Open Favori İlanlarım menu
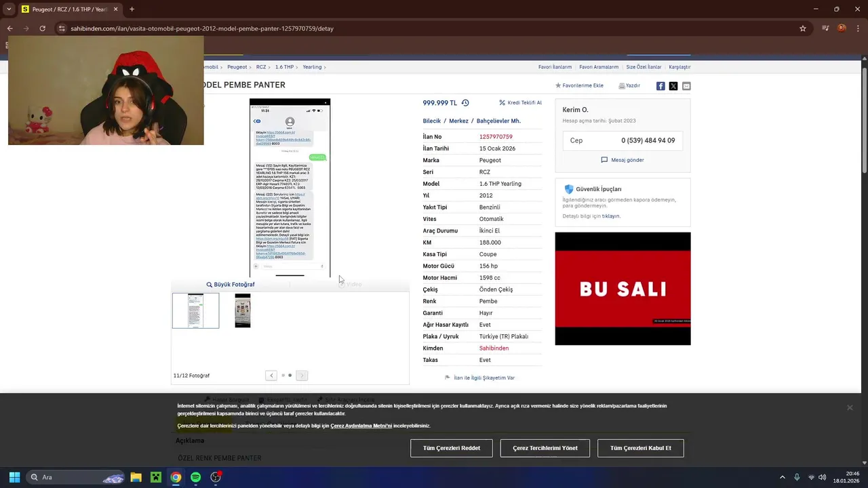The width and height of the screenshot is (868, 488). tap(555, 67)
